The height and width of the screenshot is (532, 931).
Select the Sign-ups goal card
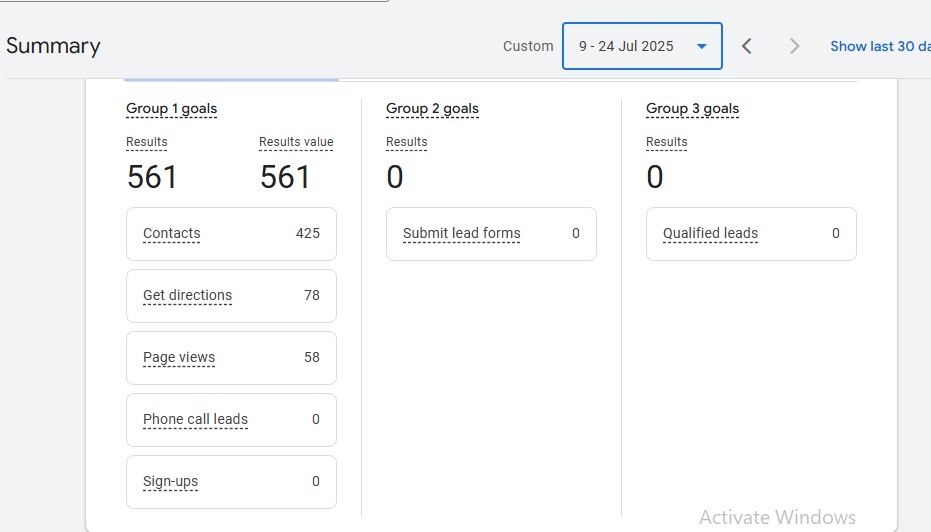(x=231, y=482)
